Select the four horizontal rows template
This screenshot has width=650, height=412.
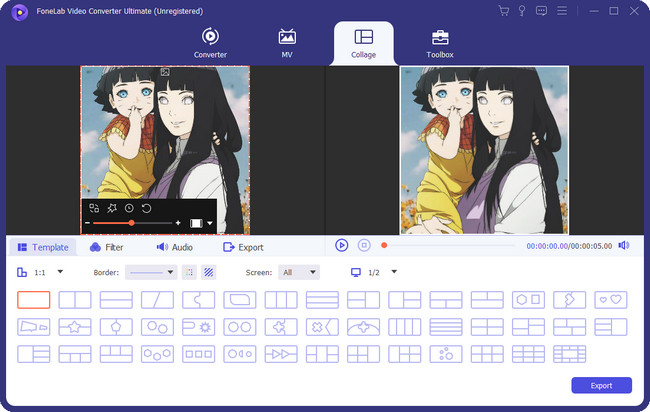pyautogui.click(x=446, y=327)
